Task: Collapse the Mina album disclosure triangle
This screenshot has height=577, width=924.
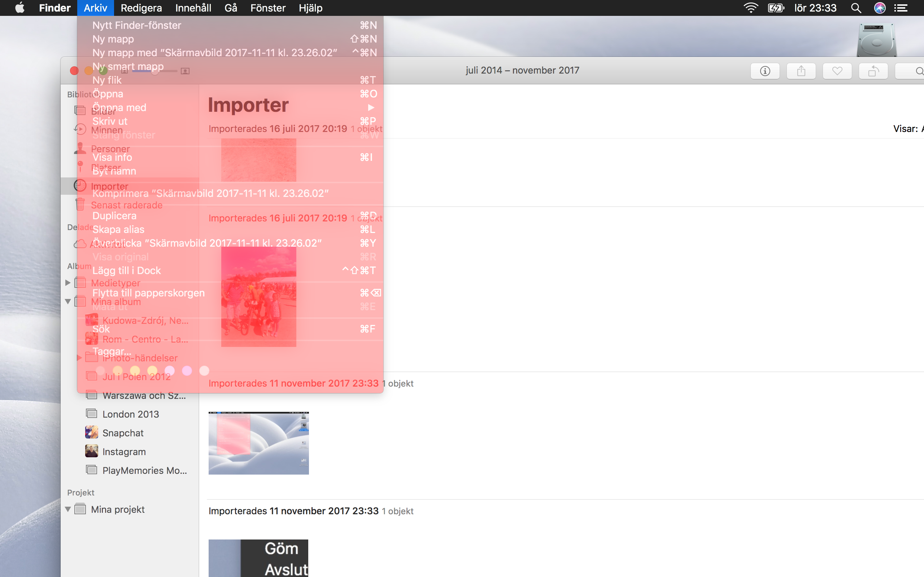Action: point(68,301)
